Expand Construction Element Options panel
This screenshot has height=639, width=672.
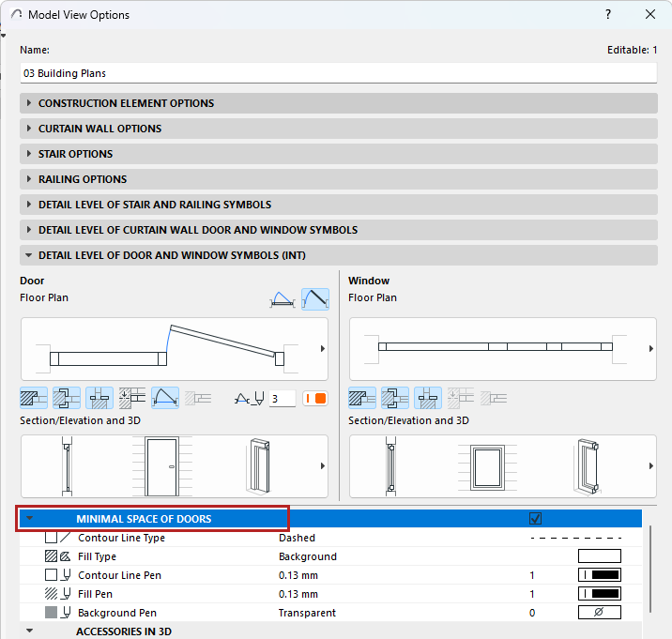[339, 103]
